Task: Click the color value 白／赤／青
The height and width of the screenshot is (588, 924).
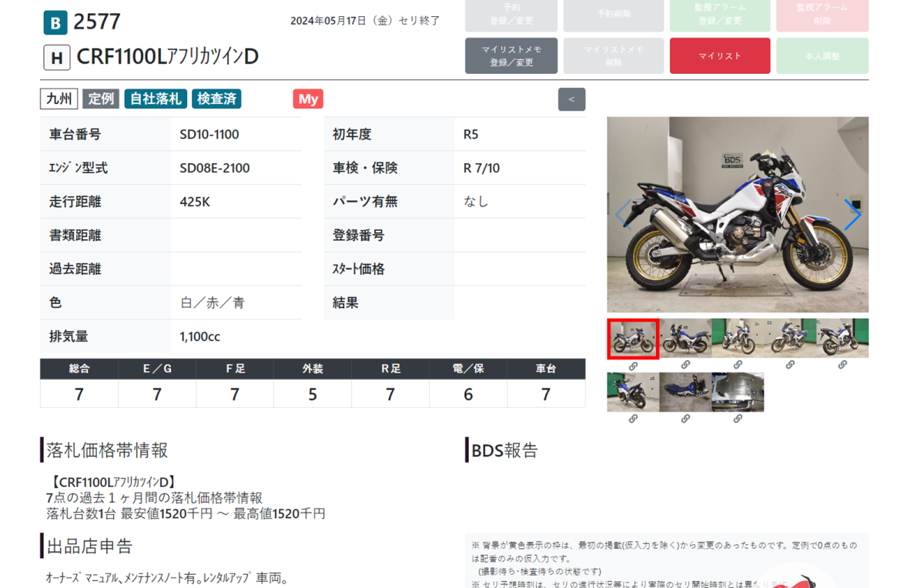Action: [x=213, y=303]
